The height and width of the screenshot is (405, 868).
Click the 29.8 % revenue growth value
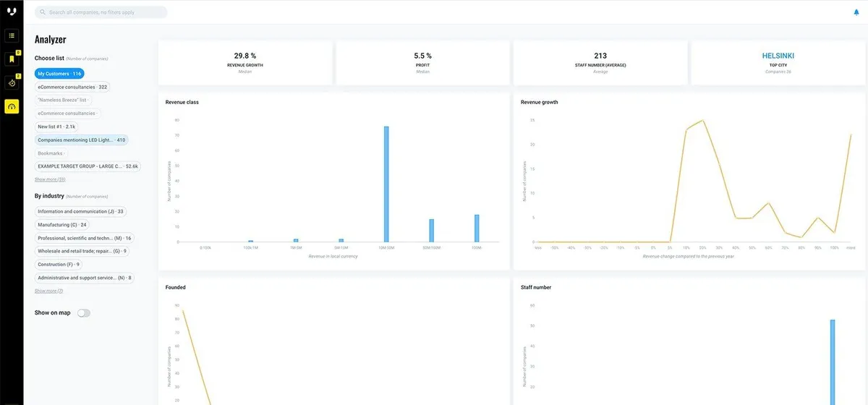click(x=245, y=56)
